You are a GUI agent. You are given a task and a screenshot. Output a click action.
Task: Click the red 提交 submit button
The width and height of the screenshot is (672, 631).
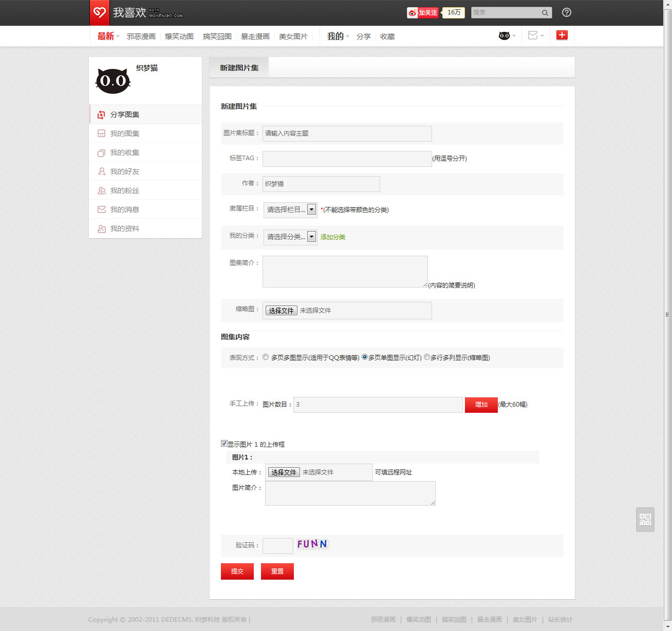coord(237,571)
